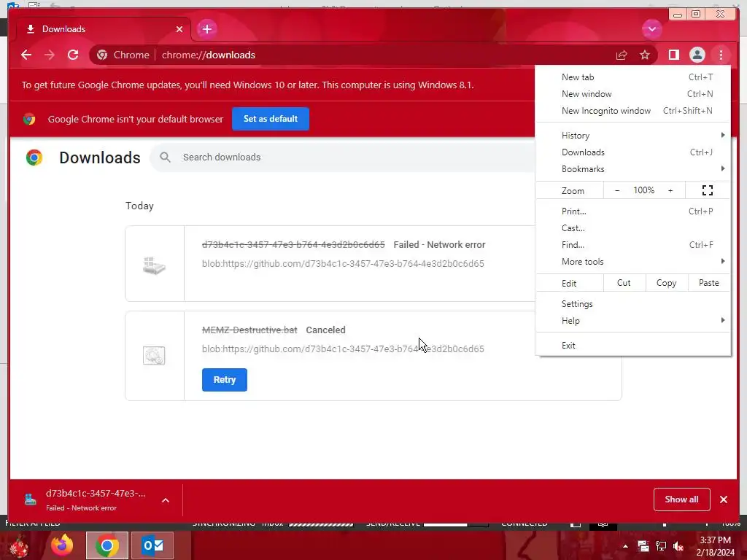This screenshot has height=560, width=747.
Task: Choose New window from the menu
Action: [x=633, y=94]
